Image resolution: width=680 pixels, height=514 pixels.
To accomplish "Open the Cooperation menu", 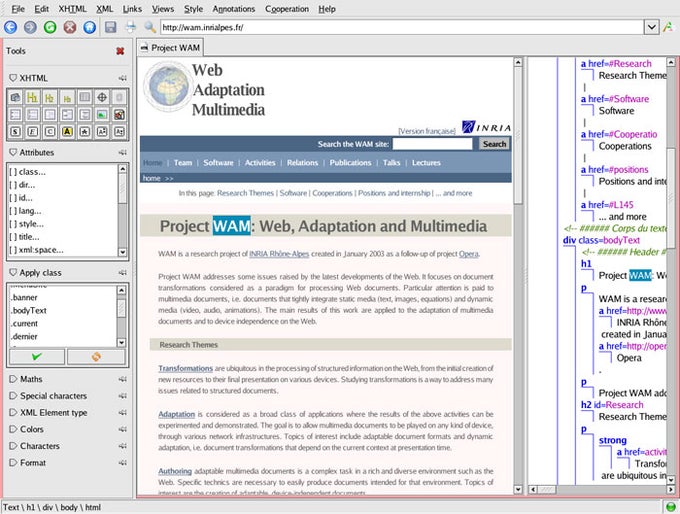I will [287, 9].
